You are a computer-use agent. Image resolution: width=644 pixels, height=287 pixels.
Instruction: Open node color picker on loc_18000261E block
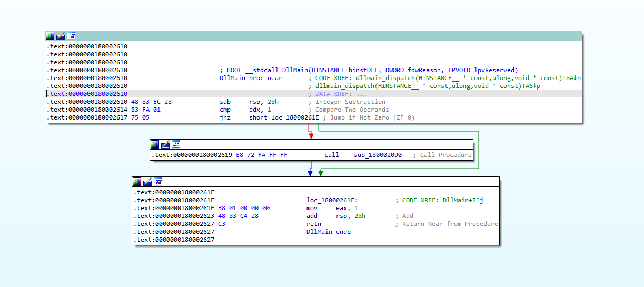pos(137,182)
